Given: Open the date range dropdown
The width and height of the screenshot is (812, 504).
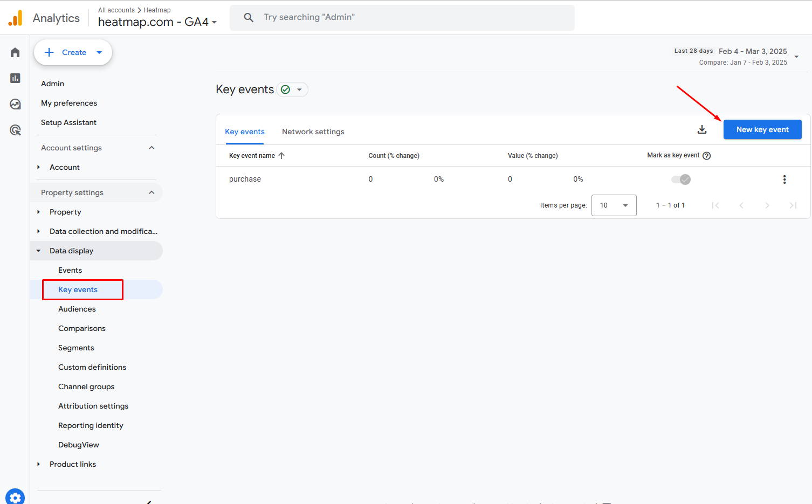Looking at the screenshot, I should pos(796,57).
